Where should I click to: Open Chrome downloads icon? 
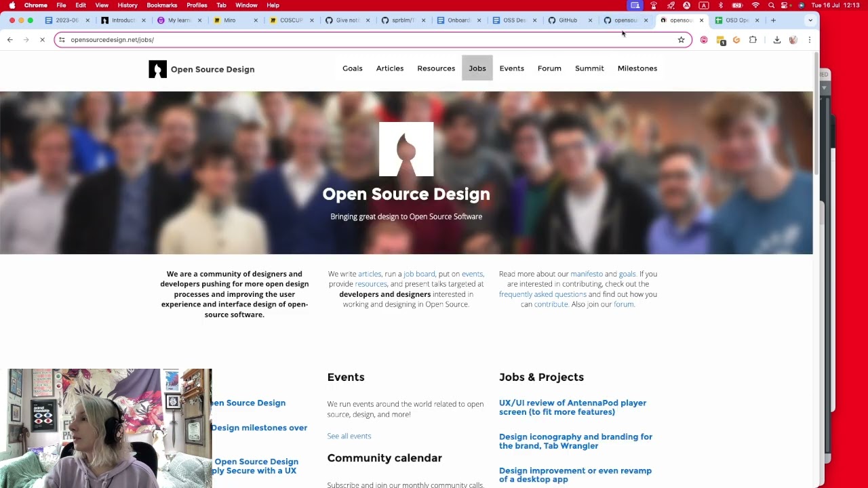point(777,40)
